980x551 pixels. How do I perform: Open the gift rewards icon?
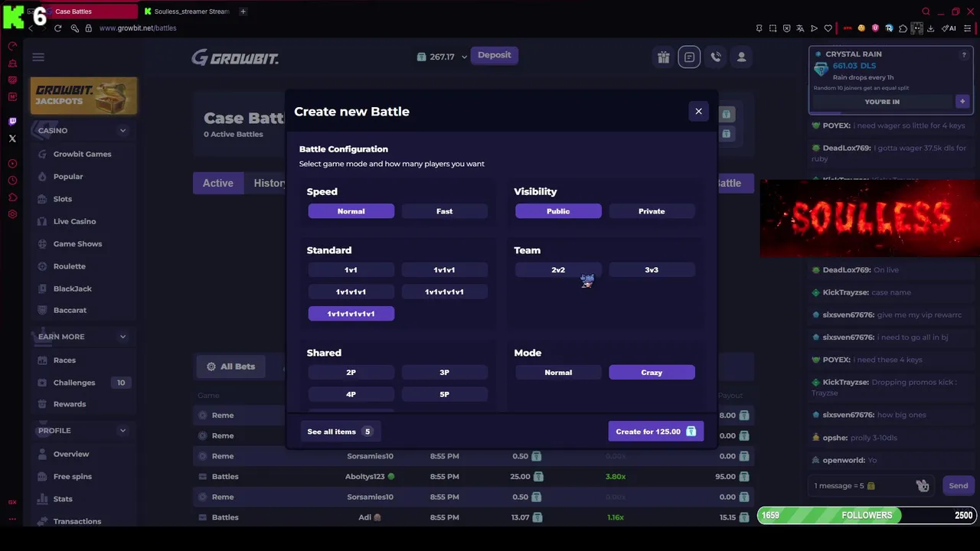[x=664, y=57]
